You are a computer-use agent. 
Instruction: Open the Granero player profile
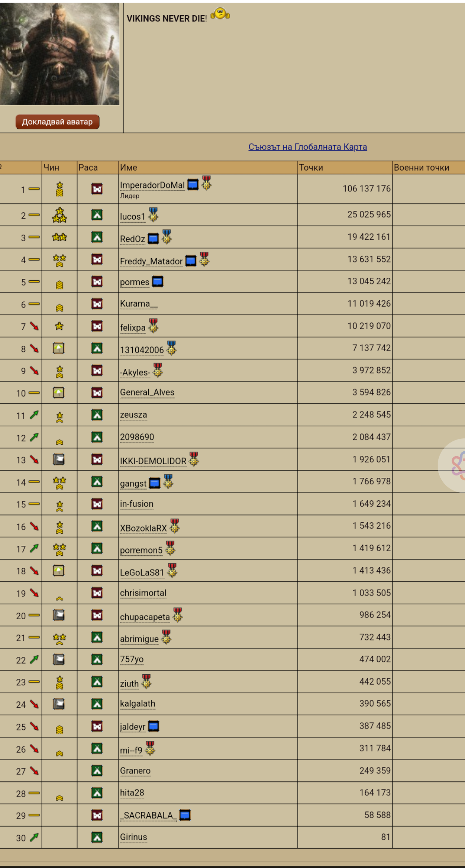tap(135, 771)
